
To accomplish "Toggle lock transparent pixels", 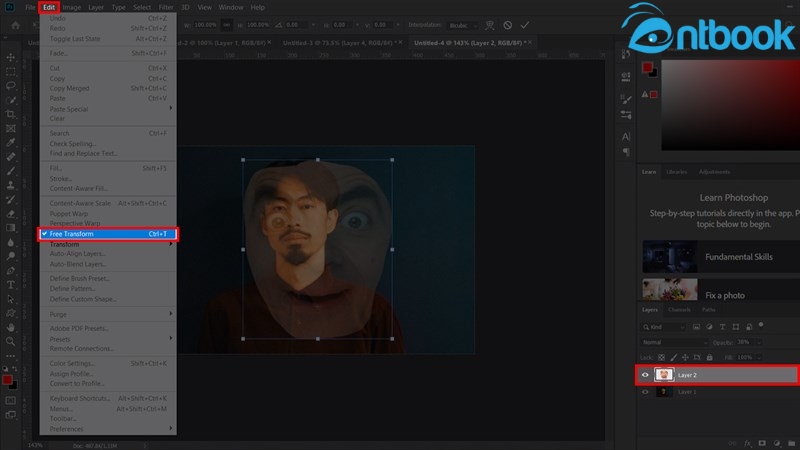I will pos(661,358).
